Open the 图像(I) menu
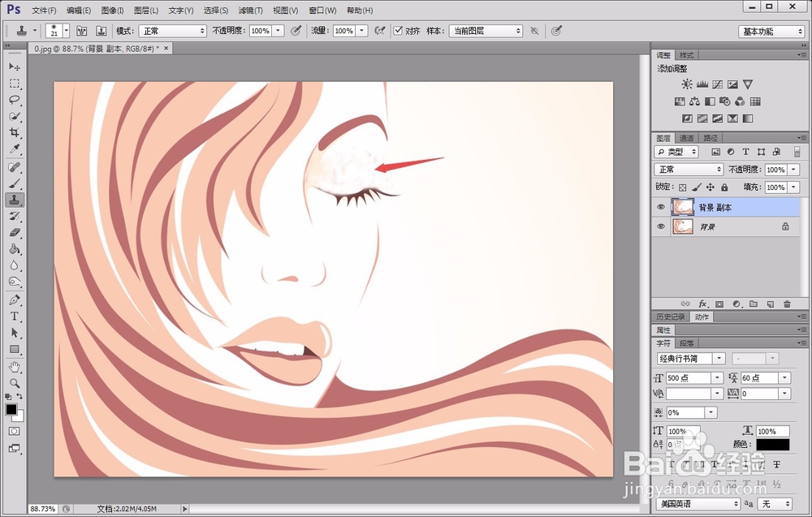The height and width of the screenshot is (517, 812). pos(112,11)
